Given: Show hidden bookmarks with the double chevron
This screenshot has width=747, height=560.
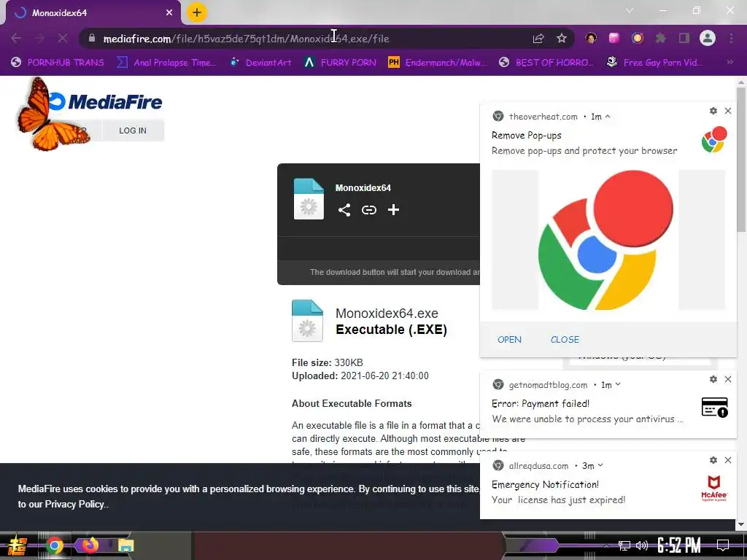Looking at the screenshot, I should (x=729, y=62).
